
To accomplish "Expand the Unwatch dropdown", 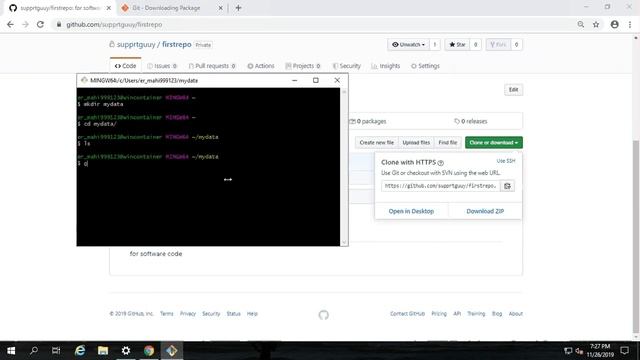I will (x=408, y=44).
